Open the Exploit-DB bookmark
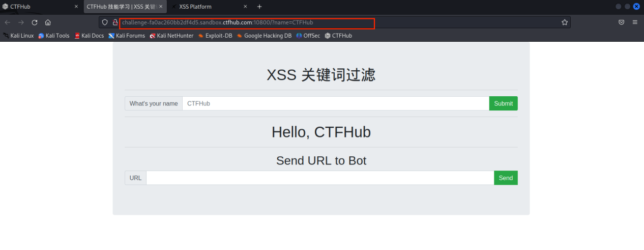644x250 pixels. click(x=215, y=36)
